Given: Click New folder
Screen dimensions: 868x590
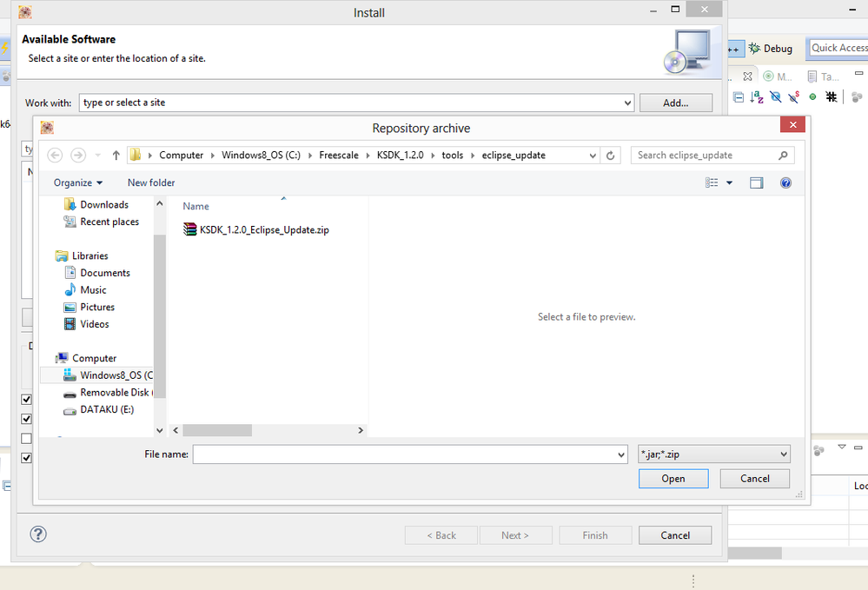Looking at the screenshot, I should click(151, 182).
